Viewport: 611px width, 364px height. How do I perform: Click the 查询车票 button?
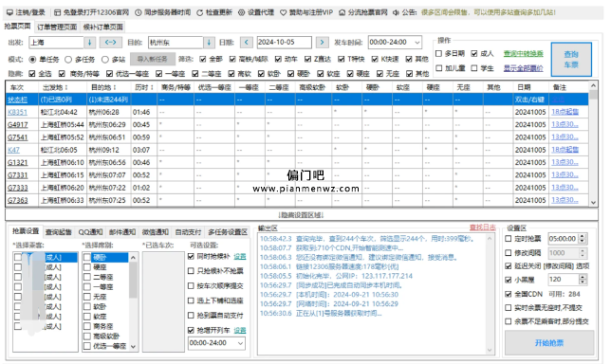(x=571, y=60)
